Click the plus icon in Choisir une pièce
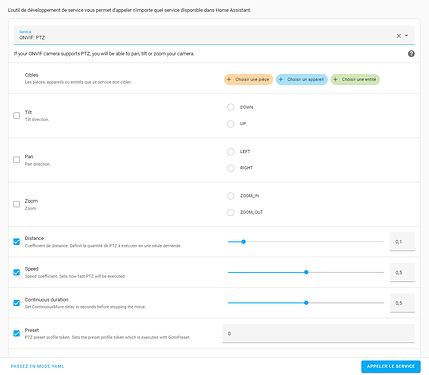 (229, 79)
